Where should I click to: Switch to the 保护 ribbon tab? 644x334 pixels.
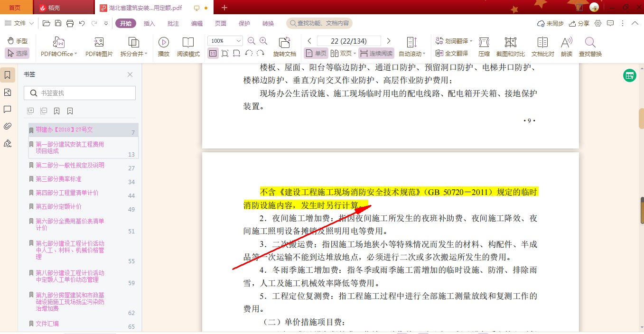point(244,23)
